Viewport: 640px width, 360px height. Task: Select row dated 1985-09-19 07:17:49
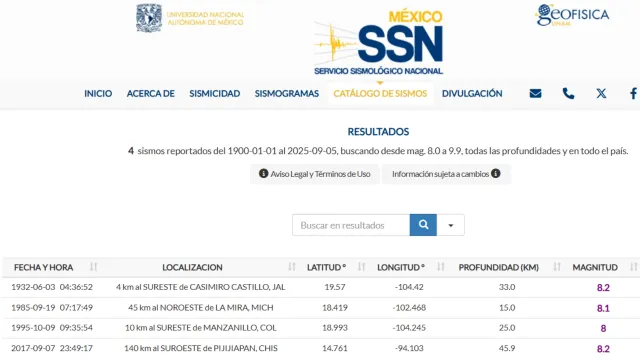[x=321, y=308]
